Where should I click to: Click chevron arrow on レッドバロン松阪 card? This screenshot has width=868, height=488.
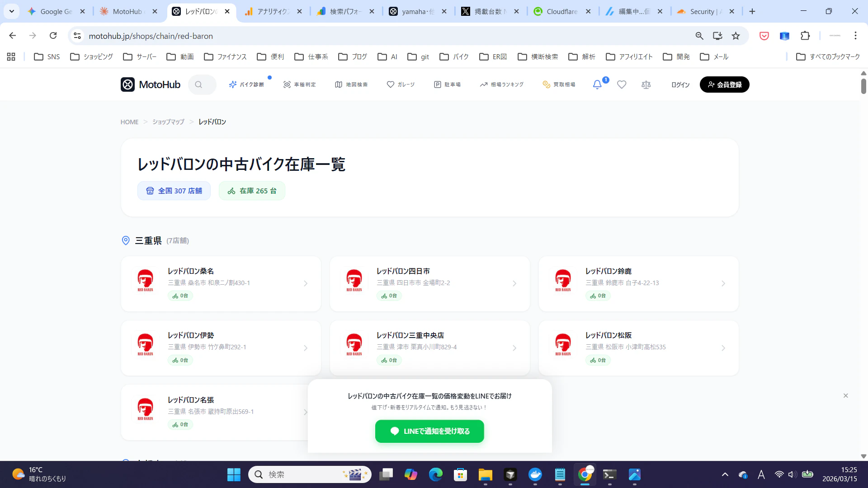tap(723, 348)
